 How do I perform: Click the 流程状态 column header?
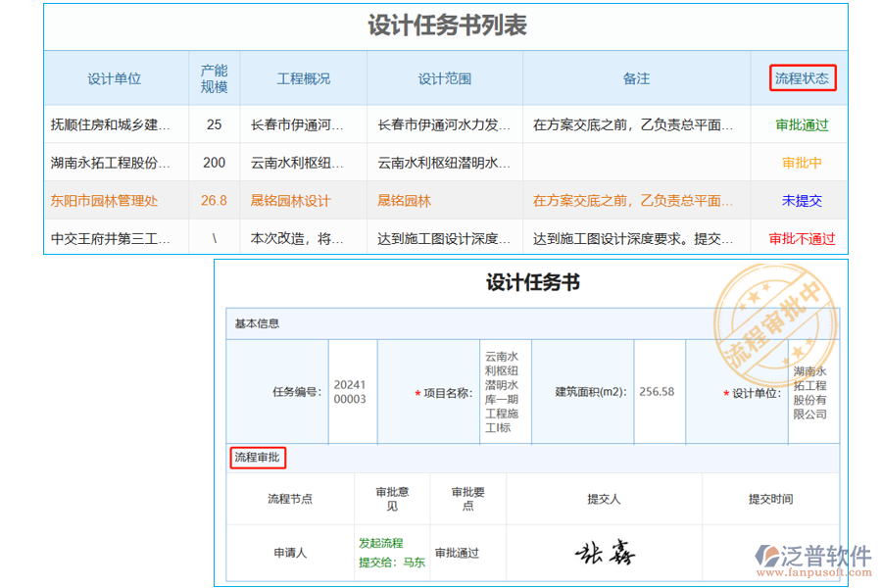pos(801,78)
